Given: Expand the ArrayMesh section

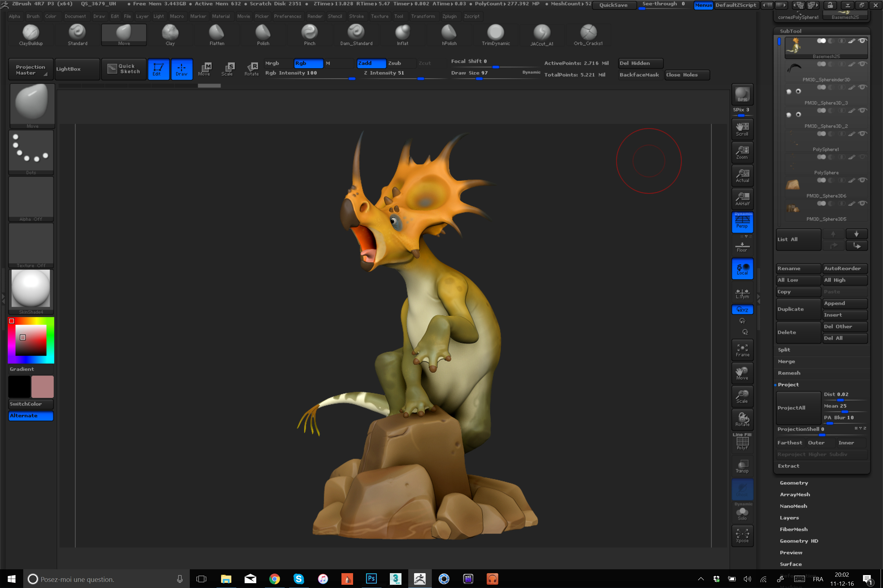Looking at the screenshot, I should (795, 494).
